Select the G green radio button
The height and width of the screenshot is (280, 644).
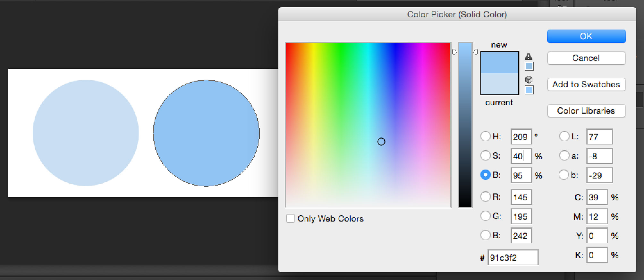[485, 216]
